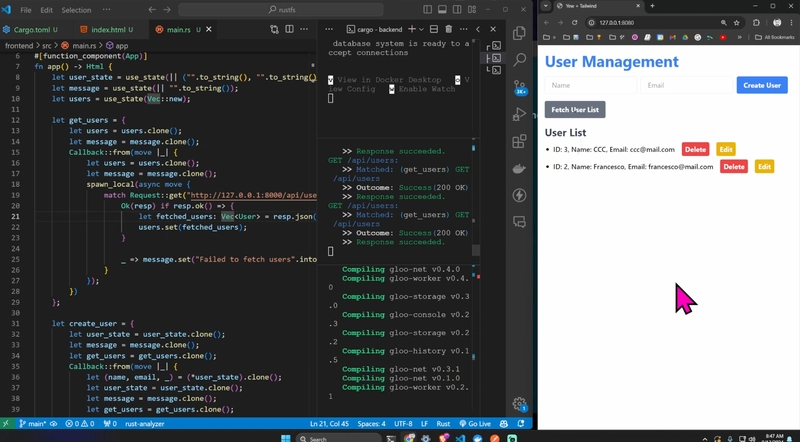This screenshot has height=442, width=800.
Task: Open the Docker whale view icon
Action: [x=519, y=168]
